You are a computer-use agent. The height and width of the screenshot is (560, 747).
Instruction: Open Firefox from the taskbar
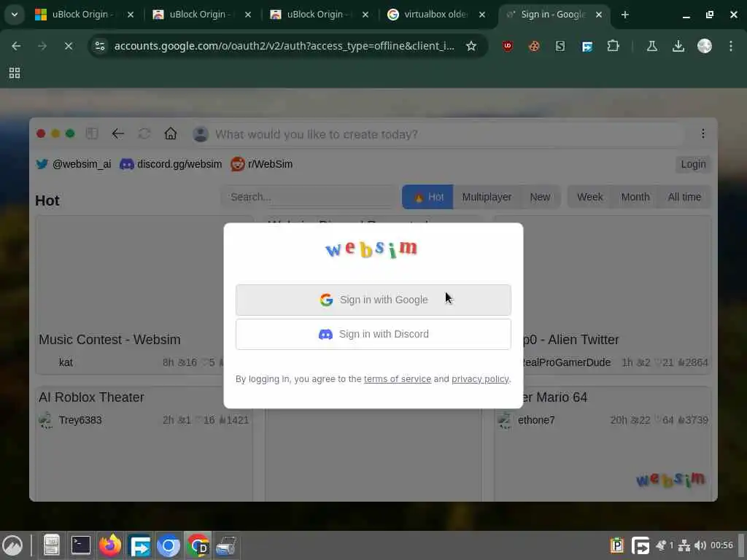110,545
